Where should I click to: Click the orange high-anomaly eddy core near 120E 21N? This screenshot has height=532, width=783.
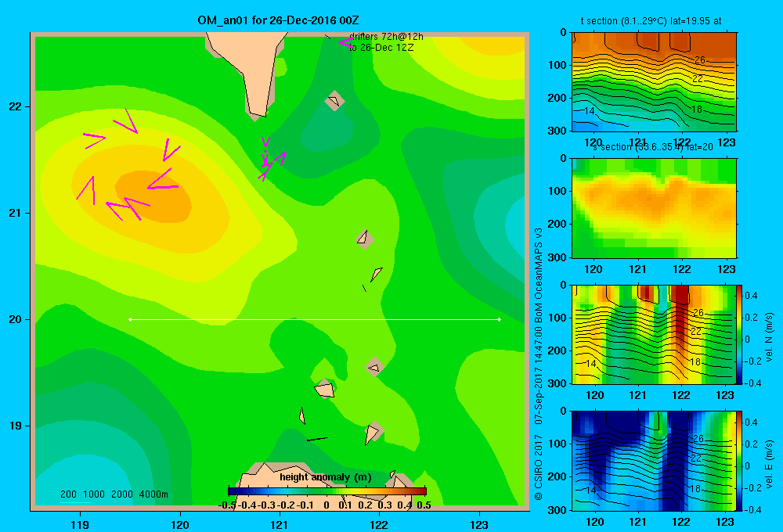153,196
